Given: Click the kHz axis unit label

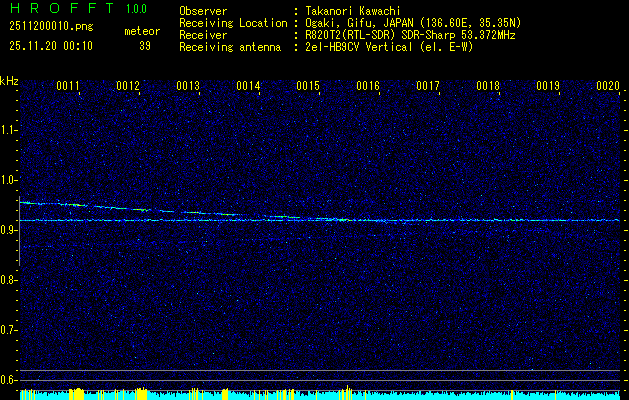Looking at the screenshot, I should (9, 81).
